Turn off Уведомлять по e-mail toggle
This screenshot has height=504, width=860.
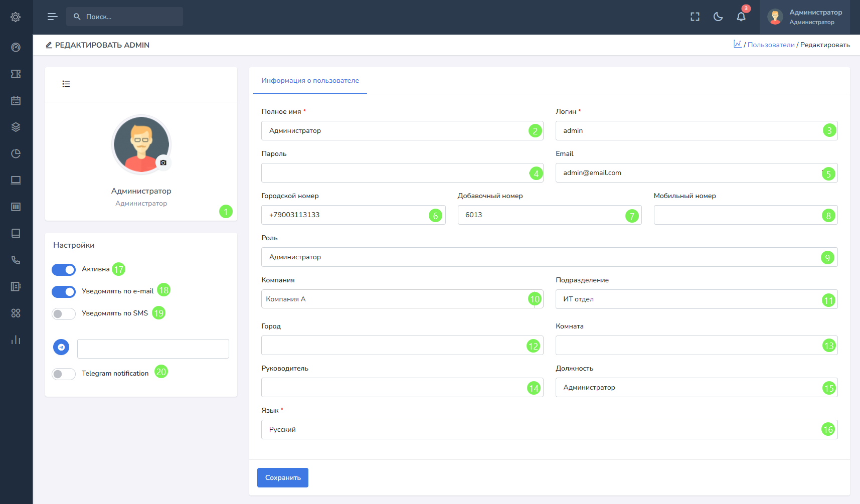(x=64, y=292)
